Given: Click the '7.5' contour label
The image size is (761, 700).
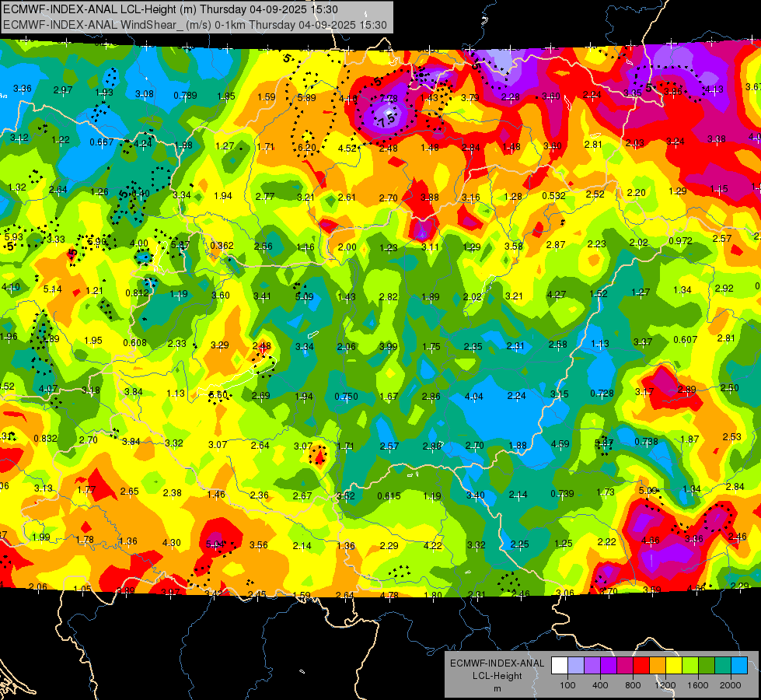Looking at the screenshot, I should (x=386, y=120).
